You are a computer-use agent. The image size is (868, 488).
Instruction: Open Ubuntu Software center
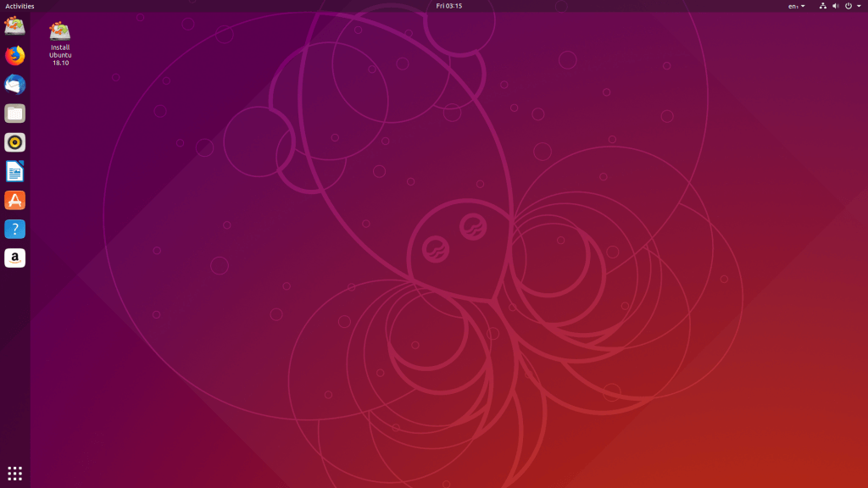pos(15,200)
